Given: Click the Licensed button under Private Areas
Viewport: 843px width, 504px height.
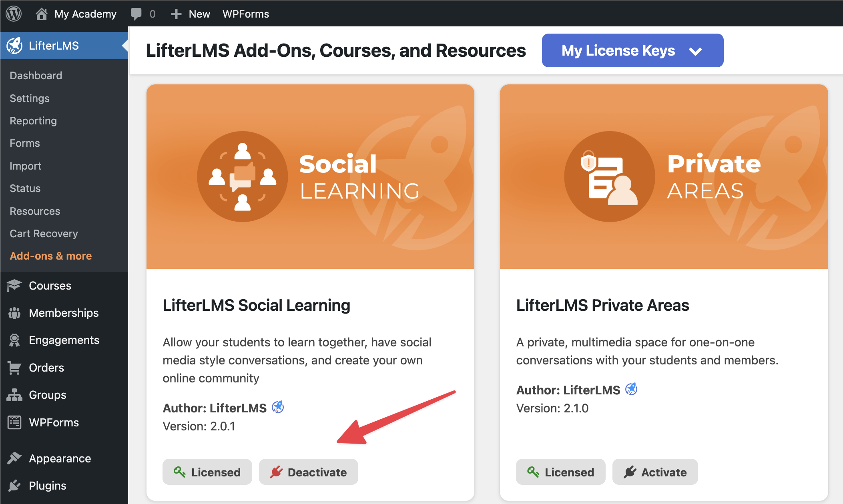Looking at the screenshot, I should (560, 472).
